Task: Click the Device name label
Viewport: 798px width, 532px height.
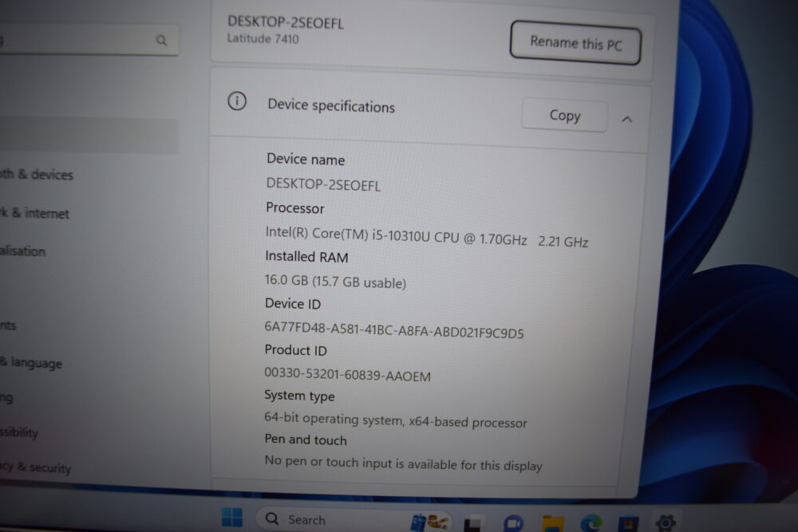Action: tap(306, 160)
